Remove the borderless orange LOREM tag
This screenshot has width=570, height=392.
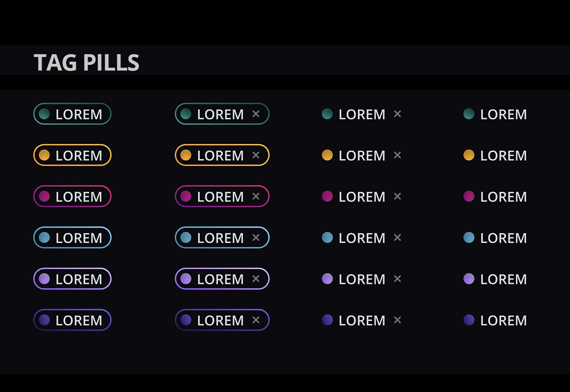pyautogui.click(x=397, y=155)
